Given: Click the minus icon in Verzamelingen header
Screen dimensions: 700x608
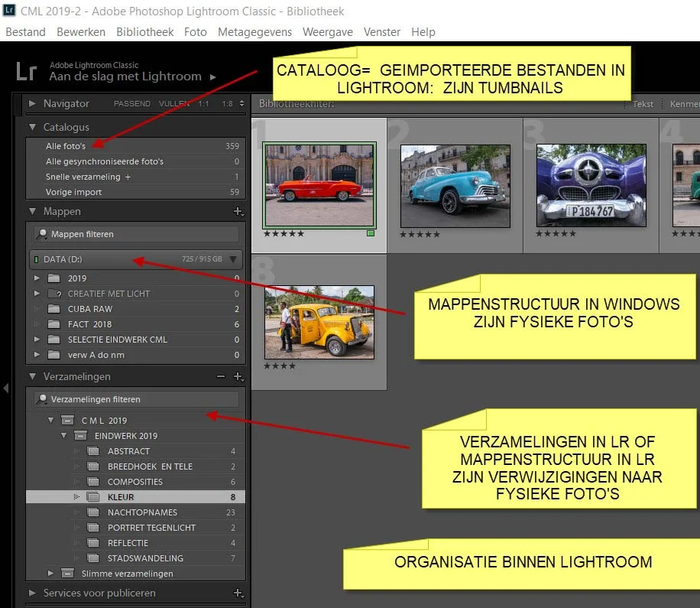Looking at the screenshot, I should [x=221, y=376].
